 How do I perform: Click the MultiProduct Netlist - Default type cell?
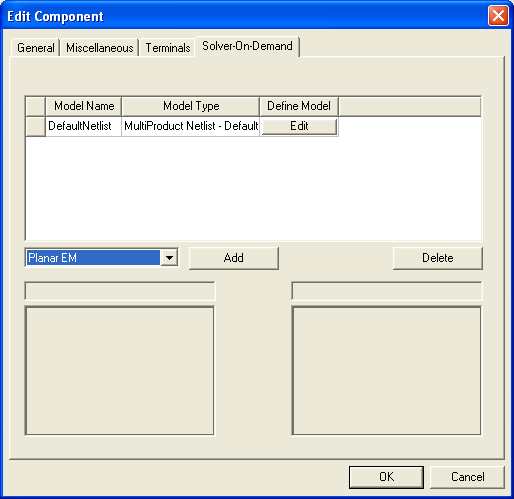(191, 126)
